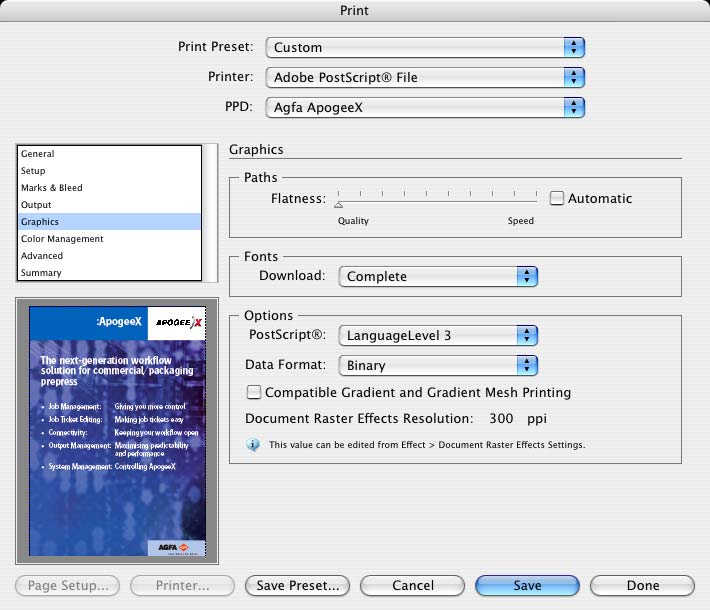Select Summary in the options list
The height and width of the screenshot is (610, 710).
click(x=109, y=273)
